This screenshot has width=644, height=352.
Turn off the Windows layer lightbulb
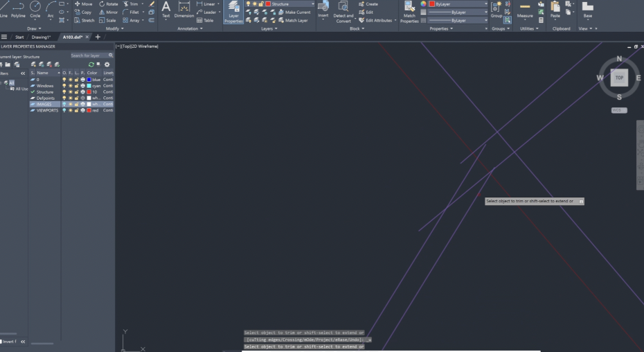pos(64,86)
